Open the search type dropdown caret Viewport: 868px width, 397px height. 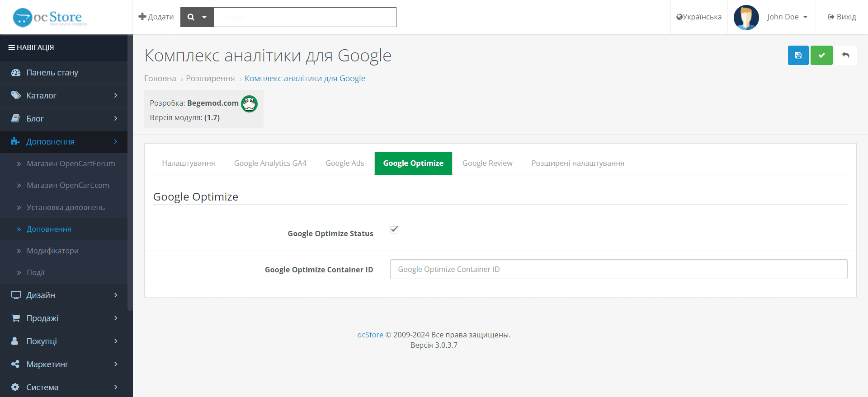point(204,17)
